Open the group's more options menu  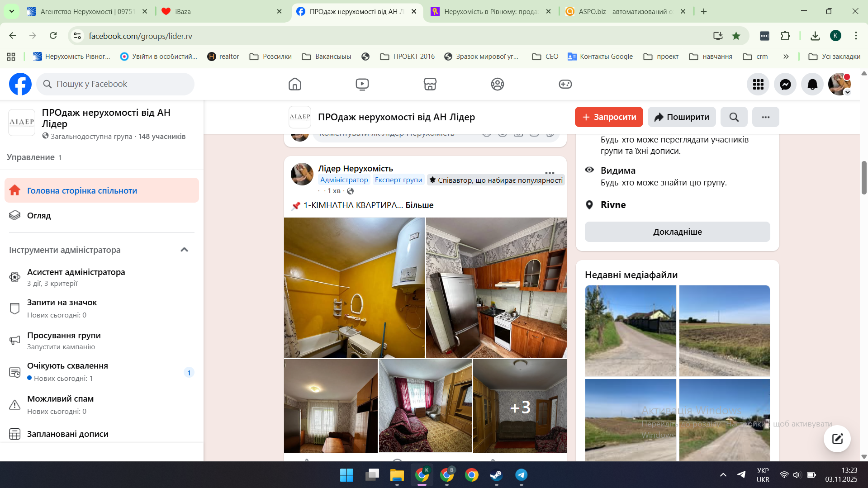point(765,117)
